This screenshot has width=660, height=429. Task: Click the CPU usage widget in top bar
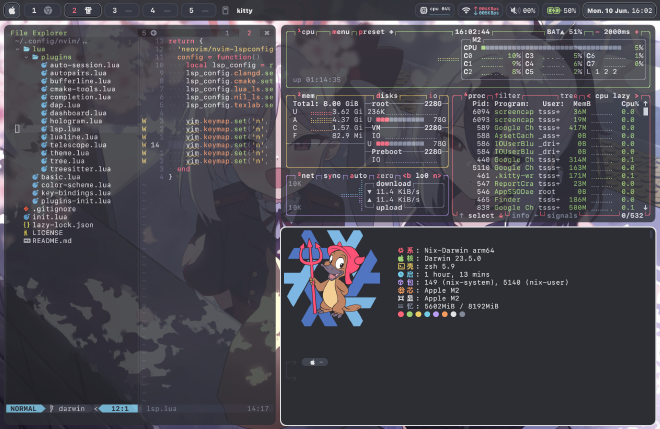point(435,11)
